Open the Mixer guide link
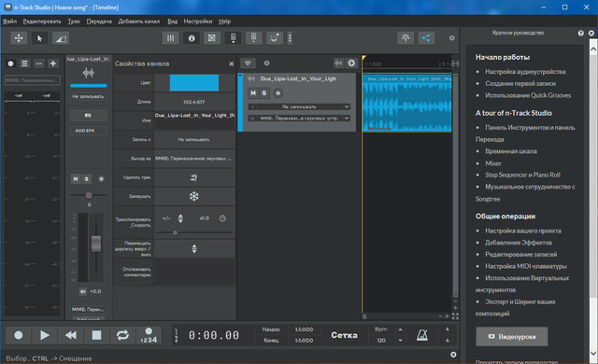 (493, 163)
